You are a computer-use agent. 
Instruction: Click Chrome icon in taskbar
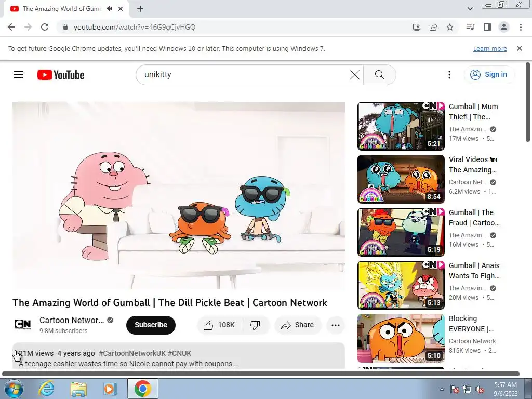tap(142, 389)
